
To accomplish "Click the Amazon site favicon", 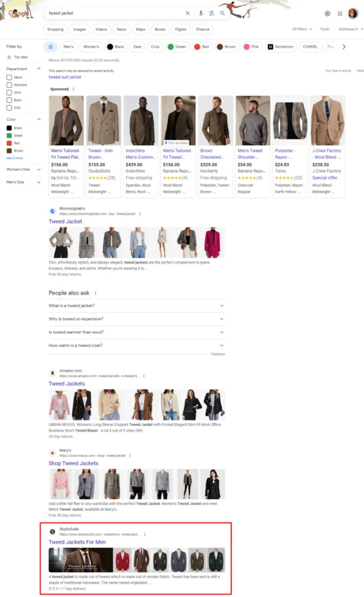I will click(52, 373).
